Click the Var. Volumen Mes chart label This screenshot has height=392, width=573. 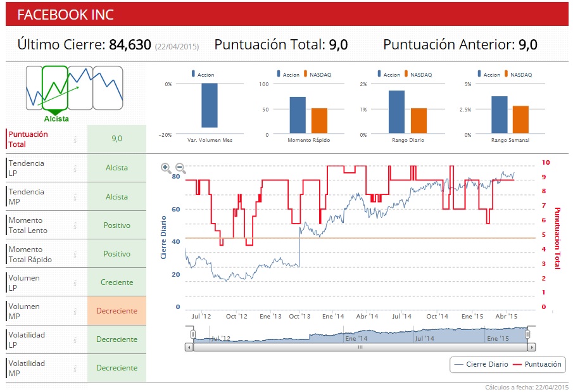[210, 140]
